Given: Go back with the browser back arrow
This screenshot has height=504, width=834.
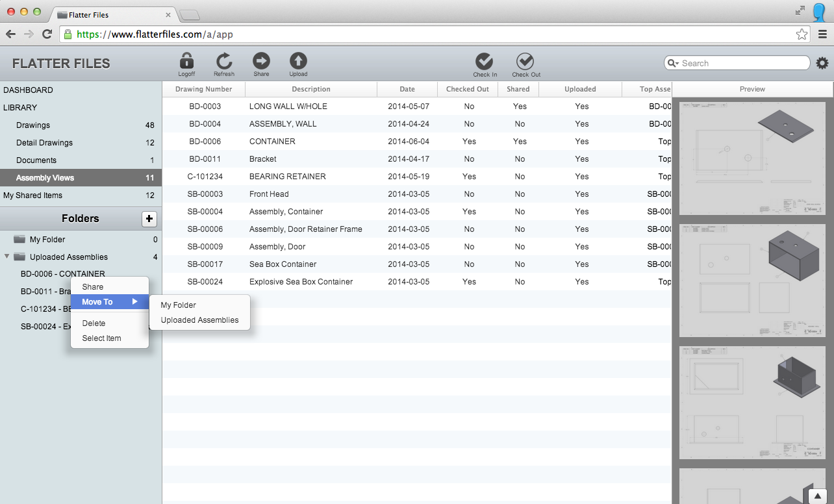Looking at the screenshot, I should click(x=10, y=34).
